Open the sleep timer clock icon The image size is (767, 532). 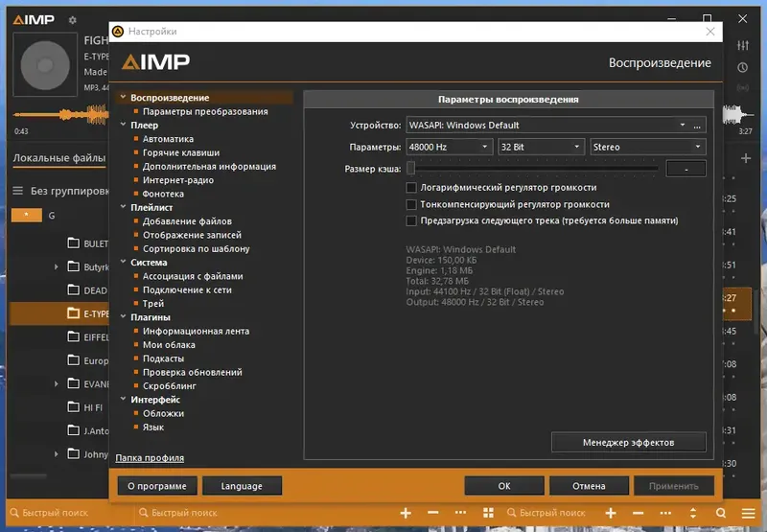742,67
